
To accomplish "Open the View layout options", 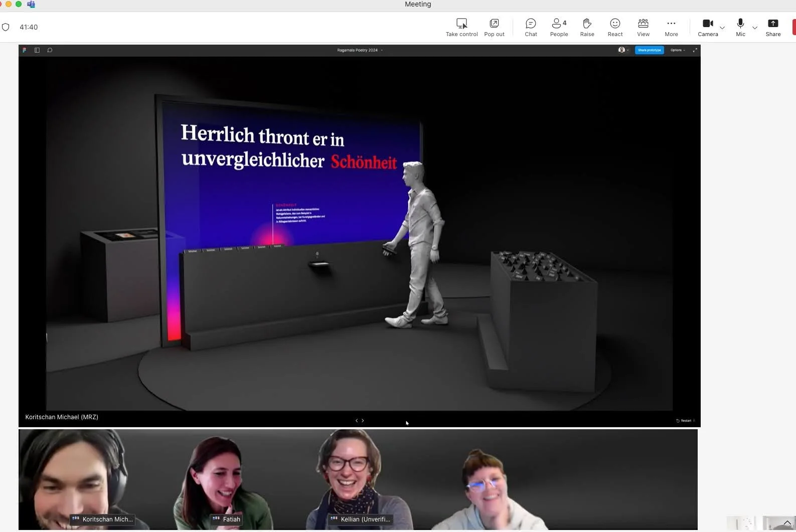I will (643, 28).
